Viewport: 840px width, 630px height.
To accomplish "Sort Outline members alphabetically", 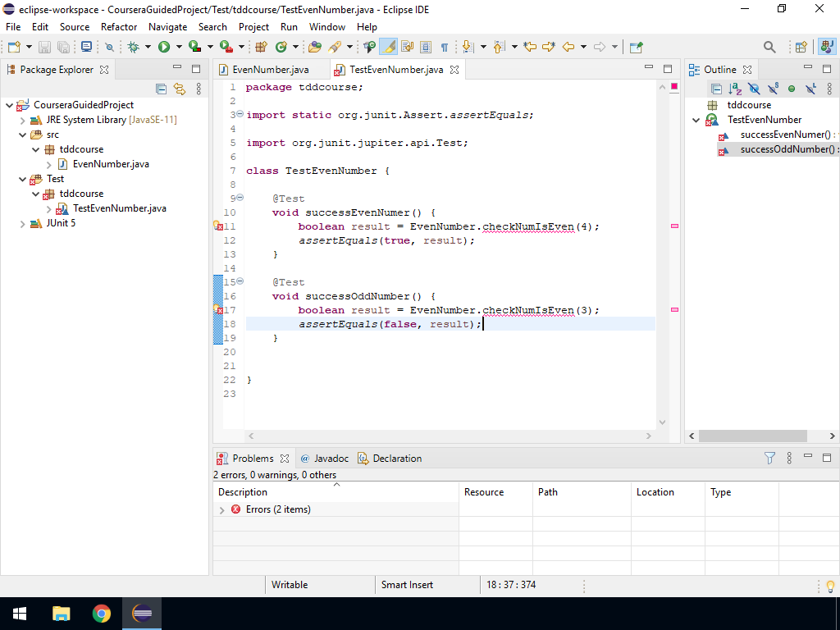I will coord(736,89).
